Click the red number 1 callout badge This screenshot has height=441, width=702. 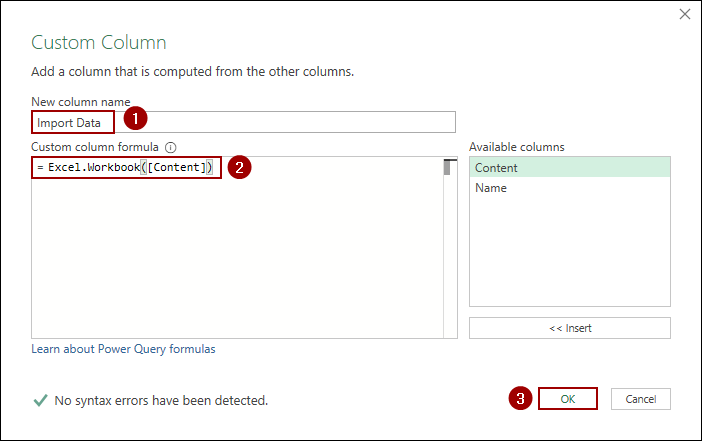135,119
